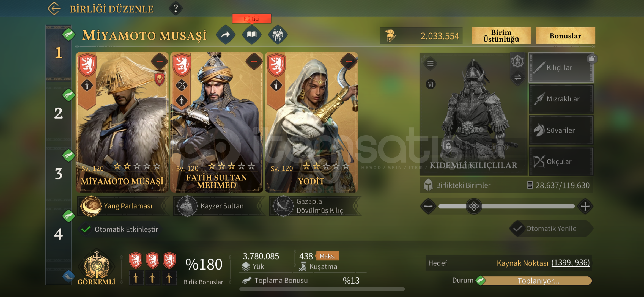The height and width of the screenshot is (297, 644).
Task: Enable the Otomatik Yenile checkbox
Action: click(517, 229)
